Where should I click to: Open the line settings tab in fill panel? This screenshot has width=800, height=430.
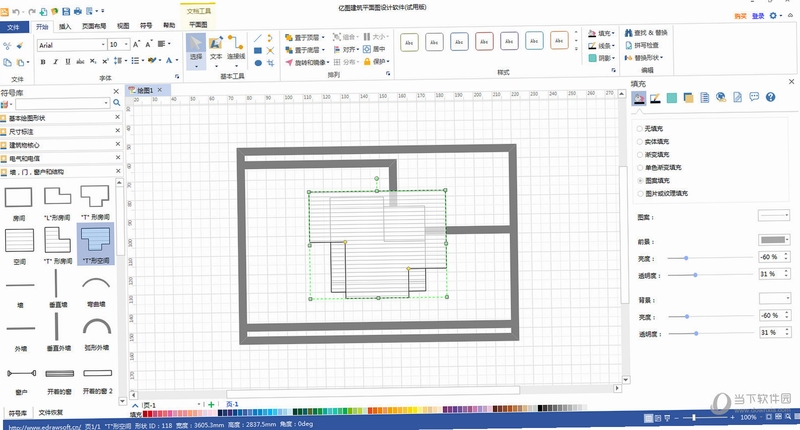pos(655,97)
